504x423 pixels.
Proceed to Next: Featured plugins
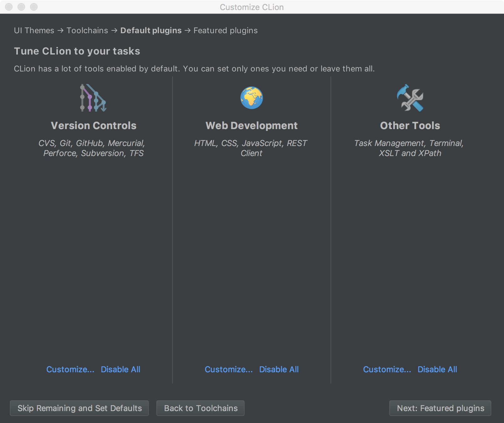(x=440, y=408)
